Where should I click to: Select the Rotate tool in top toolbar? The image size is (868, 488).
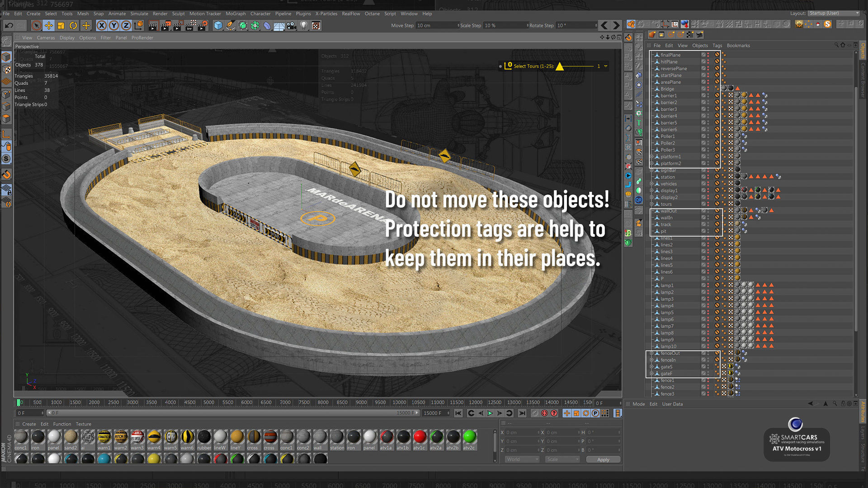coord(73,26)
